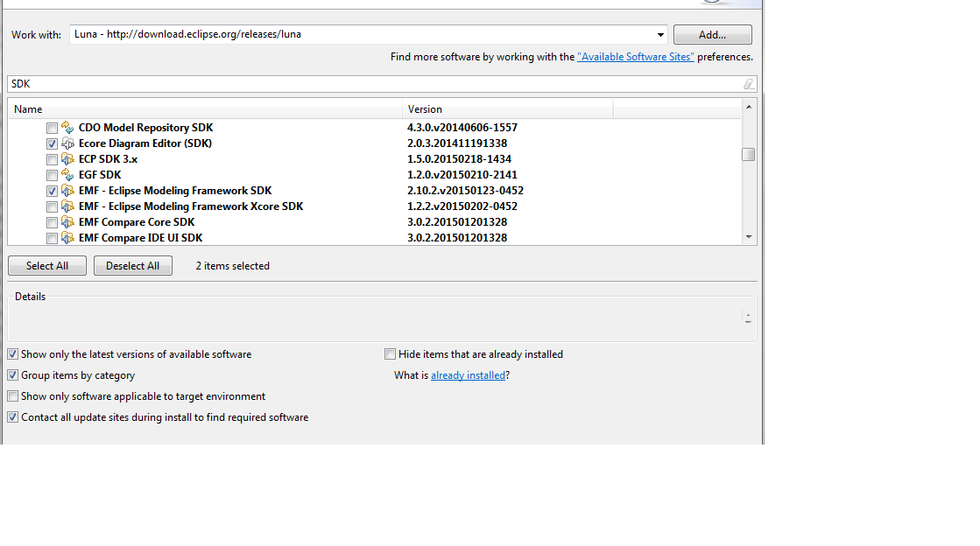Click version 1.5.0.20150218-1434

pos(460,158)
